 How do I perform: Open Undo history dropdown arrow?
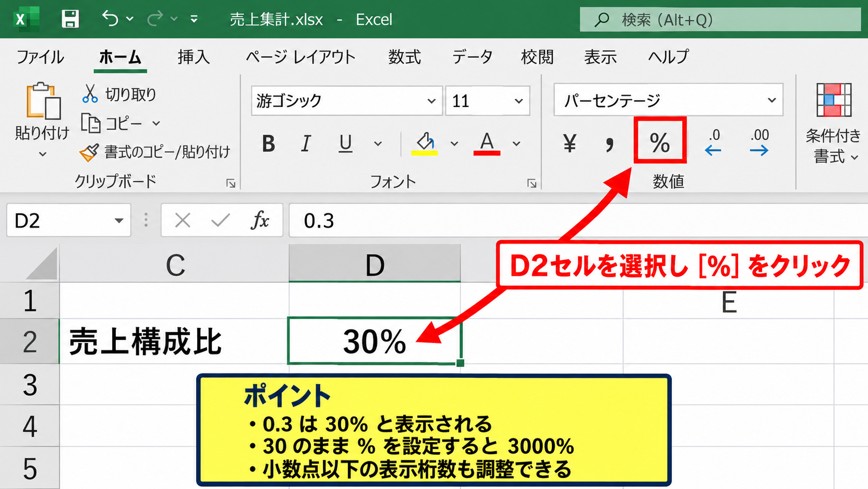pyautogui.click(x=130, y=19)
